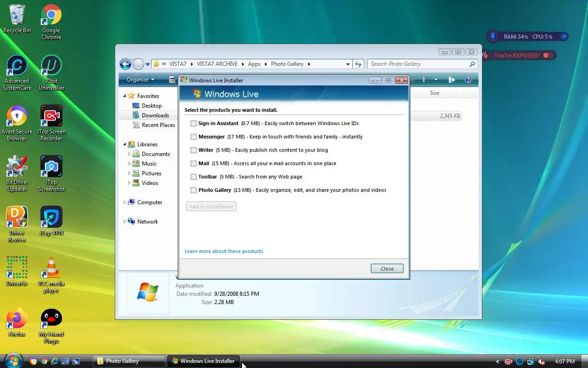Open the recent pages dropdown arrow
This screenshot has width=588, height=368.
point(148,64)
